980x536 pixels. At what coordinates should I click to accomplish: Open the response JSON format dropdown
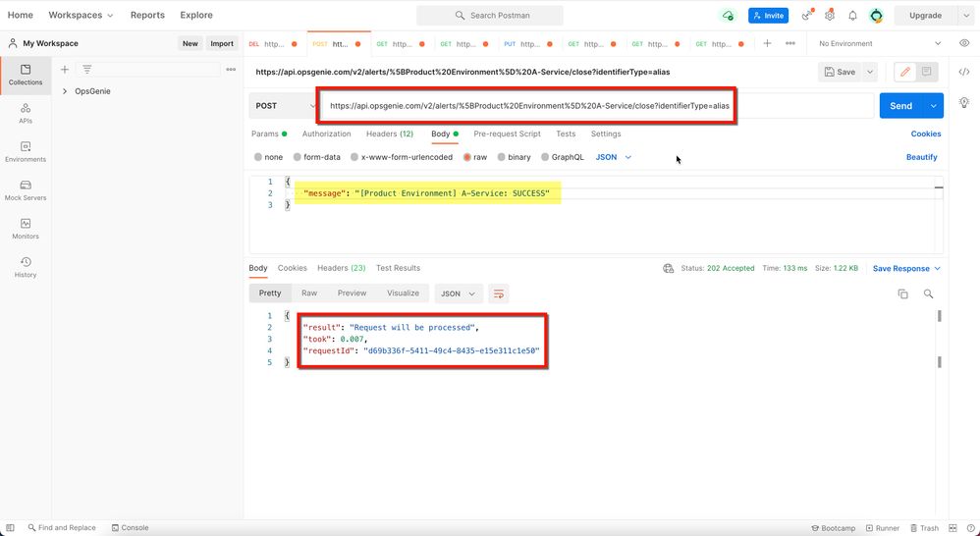(459, 294)
